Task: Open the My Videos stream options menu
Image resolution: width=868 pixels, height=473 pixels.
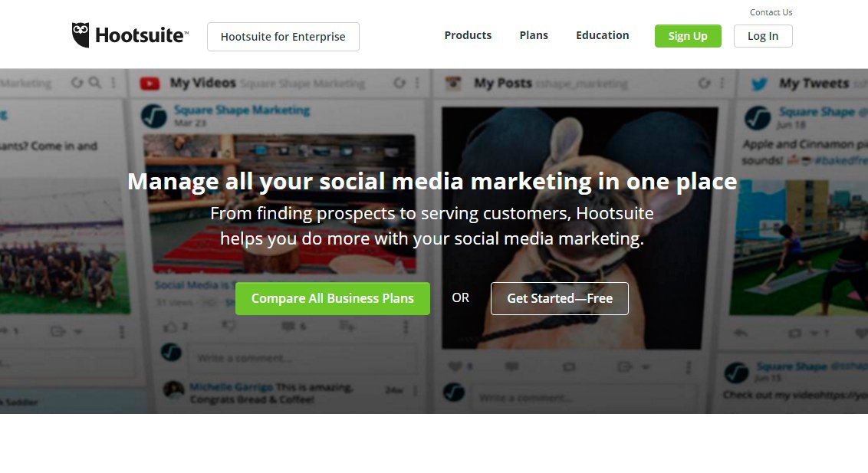Action: [x=416, y=82]
